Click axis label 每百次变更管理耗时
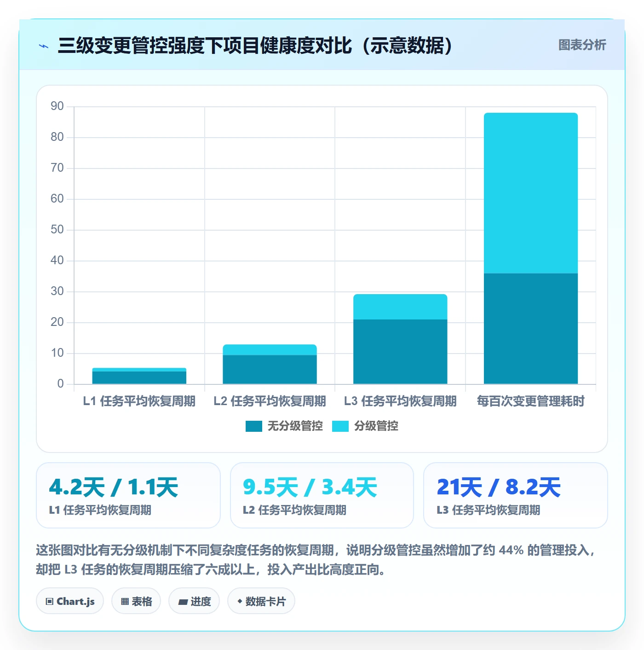The width and height of the screenshot is (644, 650). click(x=531, y=401)
